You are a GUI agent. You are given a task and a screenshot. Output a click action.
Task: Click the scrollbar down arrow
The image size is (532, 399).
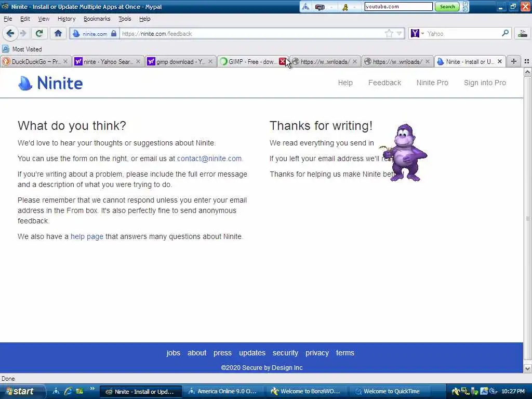(x=528, y=368)
